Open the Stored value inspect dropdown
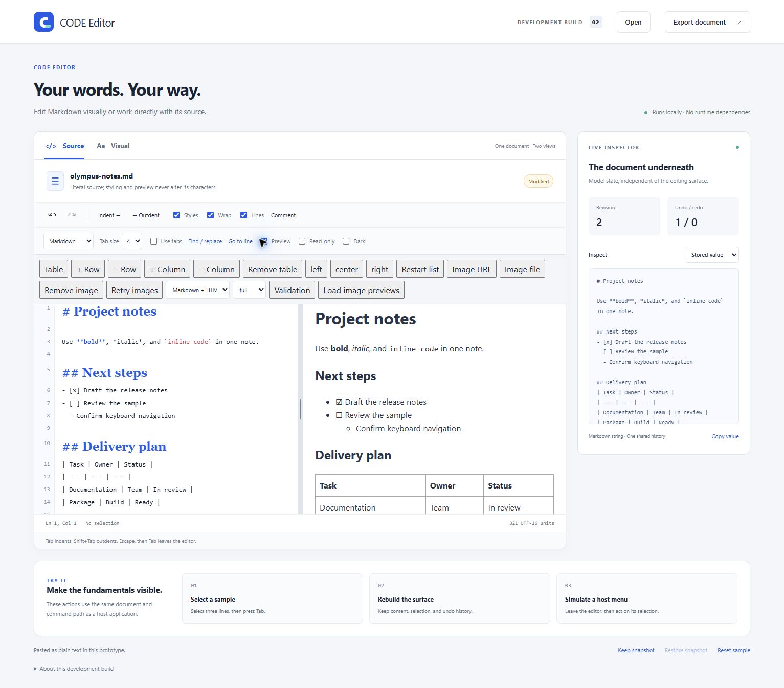784x688 pixels. [x=712, y=255]
